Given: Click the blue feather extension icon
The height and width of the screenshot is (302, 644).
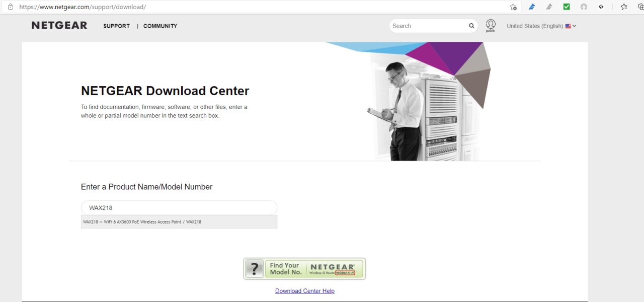Looking at the screenshot, I should click(532, 7).
